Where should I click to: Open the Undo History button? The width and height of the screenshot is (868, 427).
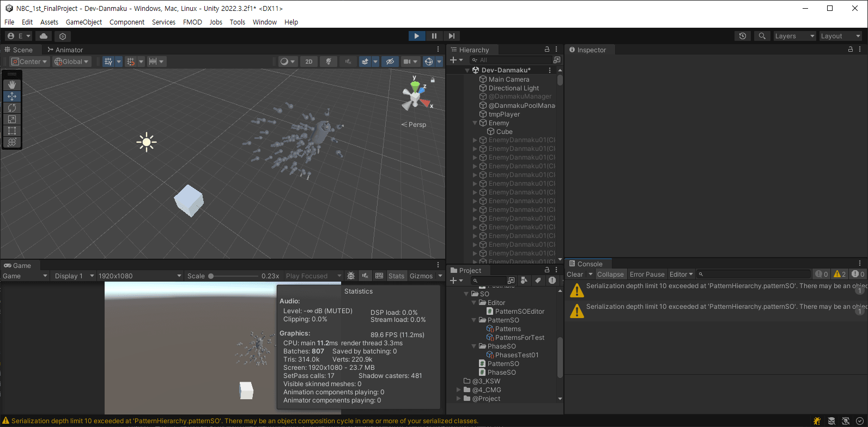click(742, 36)
